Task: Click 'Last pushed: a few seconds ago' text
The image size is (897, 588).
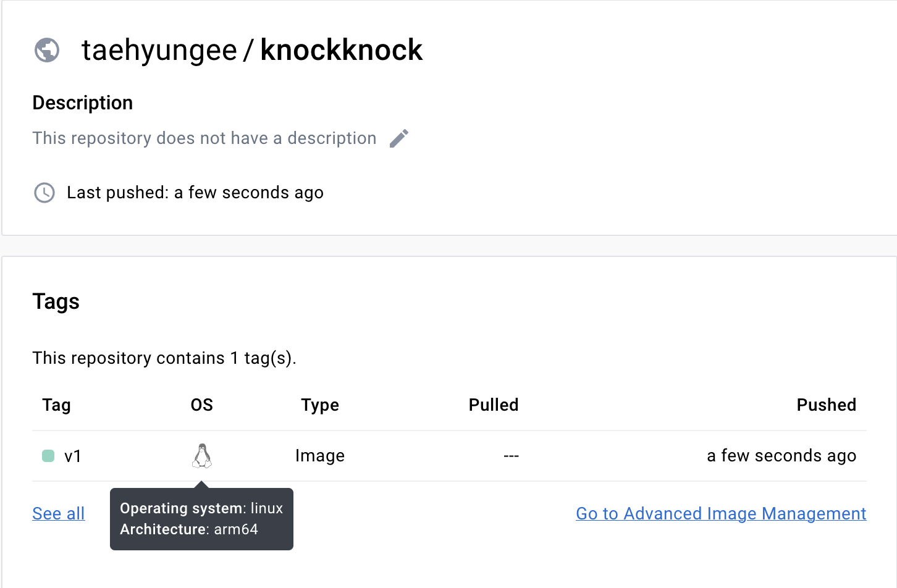Action: tap(195, 193)
